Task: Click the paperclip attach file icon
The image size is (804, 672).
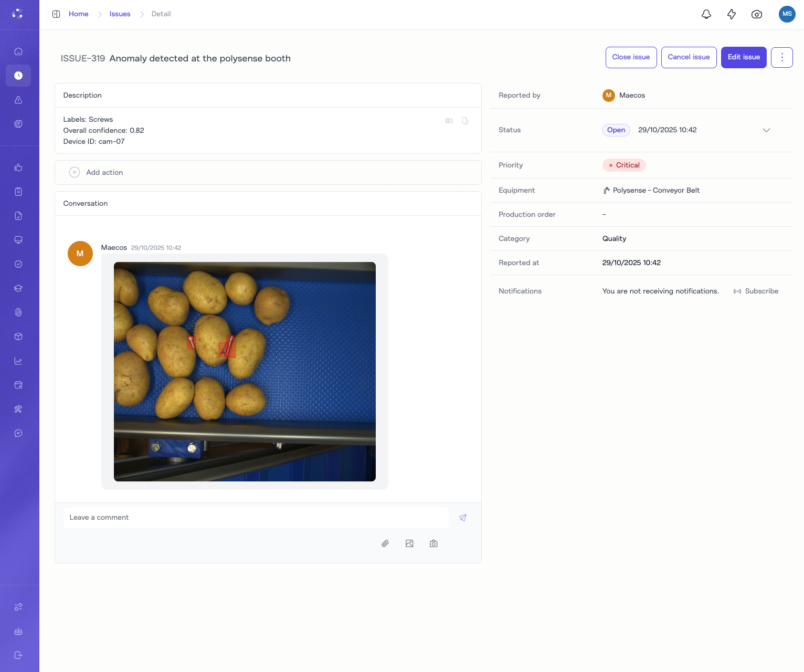Action: [385, 543]
